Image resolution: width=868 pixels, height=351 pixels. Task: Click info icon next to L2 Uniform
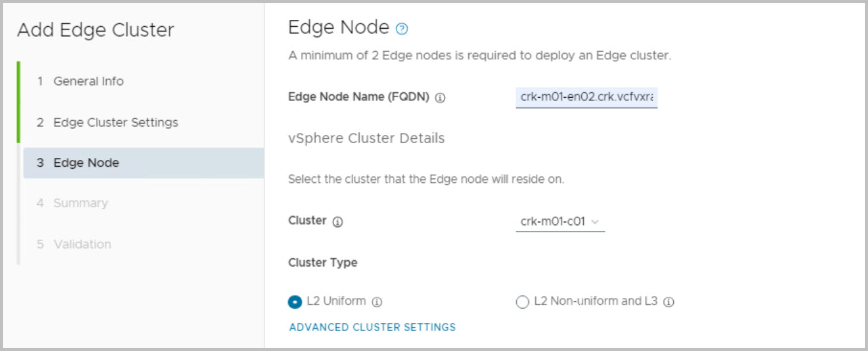coord(377,302)
